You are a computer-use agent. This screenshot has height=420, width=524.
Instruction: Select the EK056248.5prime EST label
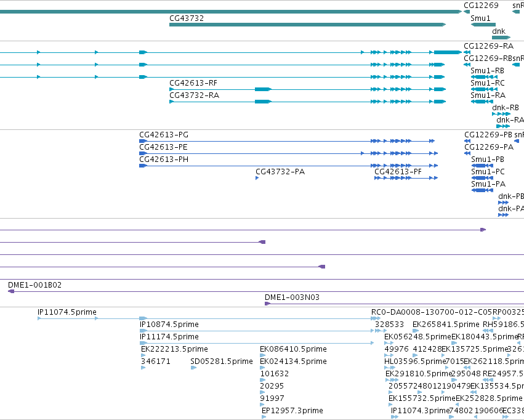417,337
